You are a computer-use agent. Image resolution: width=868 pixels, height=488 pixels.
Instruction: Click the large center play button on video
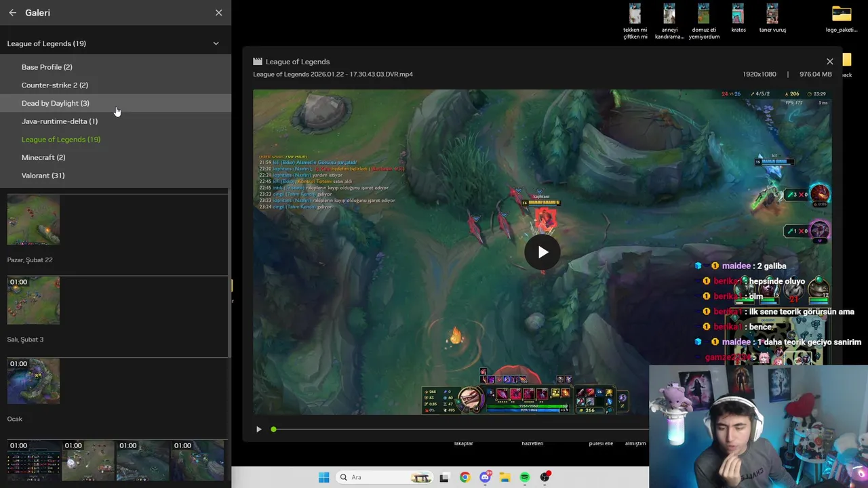tap(542, 252)
